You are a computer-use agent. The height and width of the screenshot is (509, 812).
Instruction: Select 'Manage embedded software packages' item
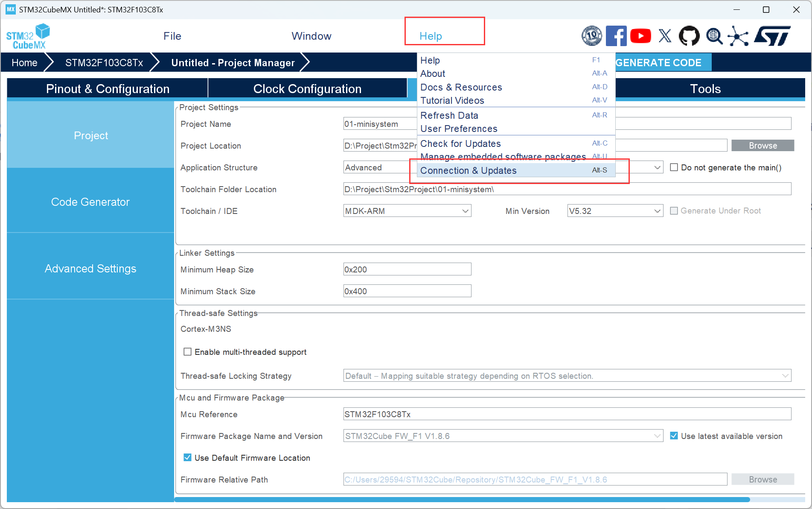coord(516,157)
